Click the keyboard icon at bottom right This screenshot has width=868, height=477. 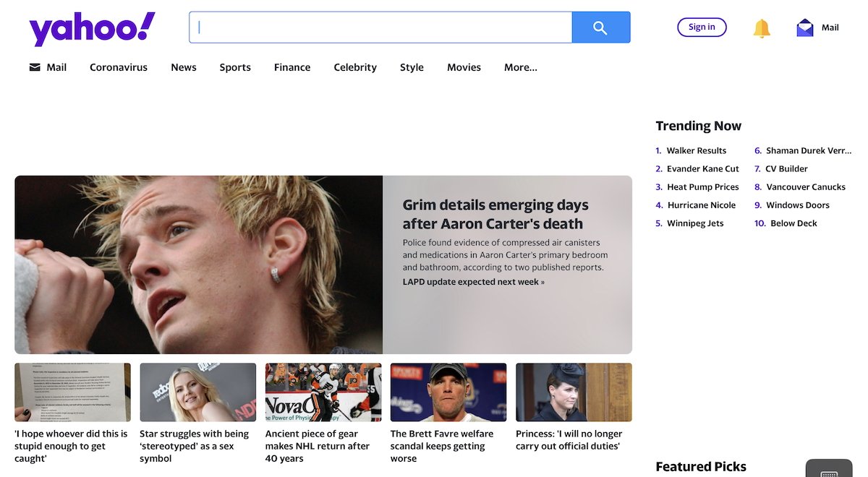(829, 473)
